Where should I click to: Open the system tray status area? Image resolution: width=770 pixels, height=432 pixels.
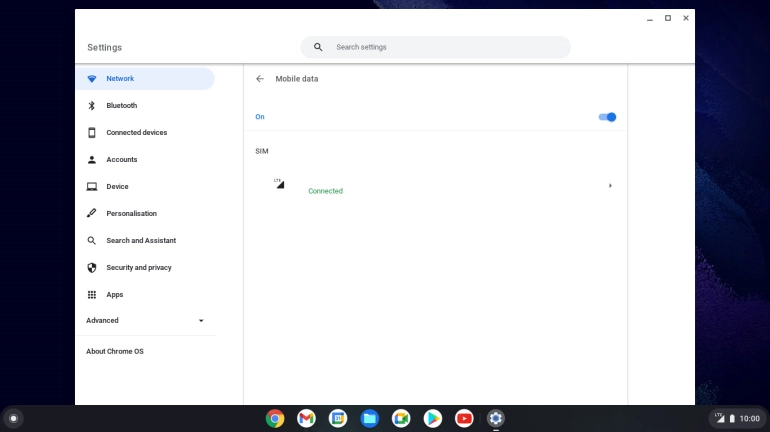pyautogui.click(x=737, y=418)
